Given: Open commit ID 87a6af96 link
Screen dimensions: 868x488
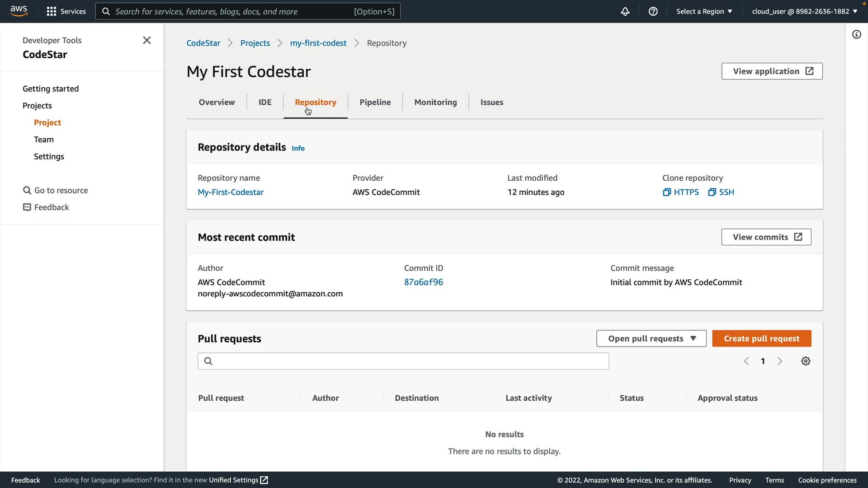Looking at the screenshot, I should coord(423,282).
